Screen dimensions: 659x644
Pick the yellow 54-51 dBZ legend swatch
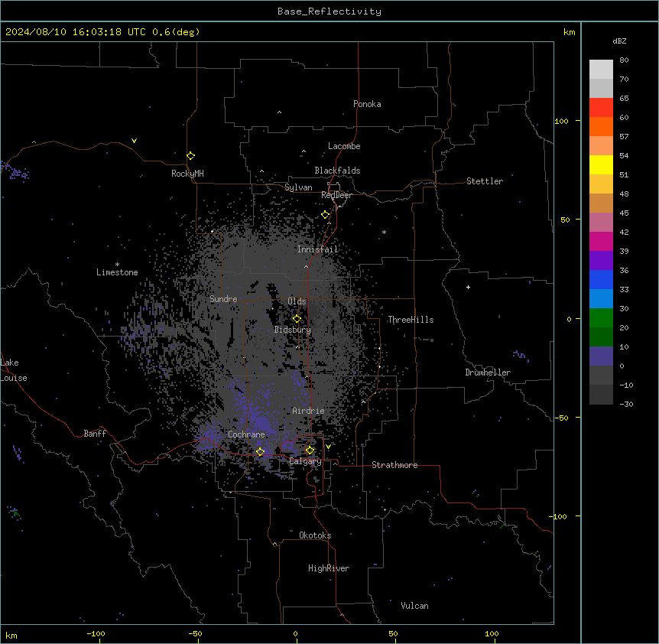[x=601, y=164]
